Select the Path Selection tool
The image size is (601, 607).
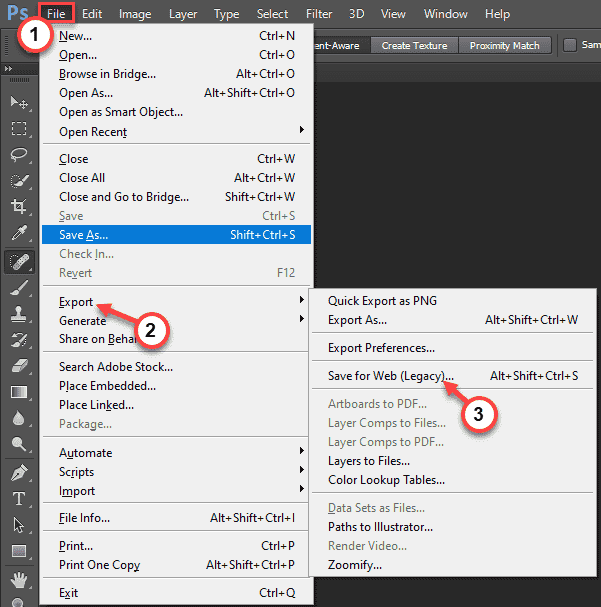pos(19,525)
